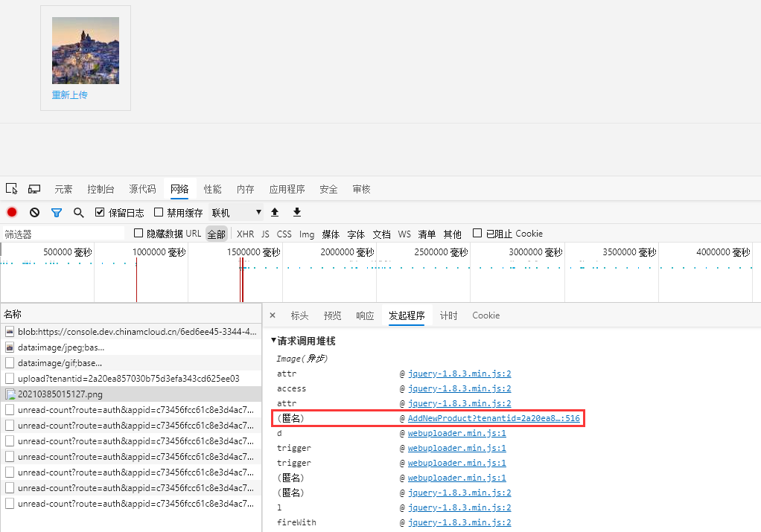Enable 禁用缓存 checkbox
The width and height of the screenshot is (761, 532).
point(158,212)
